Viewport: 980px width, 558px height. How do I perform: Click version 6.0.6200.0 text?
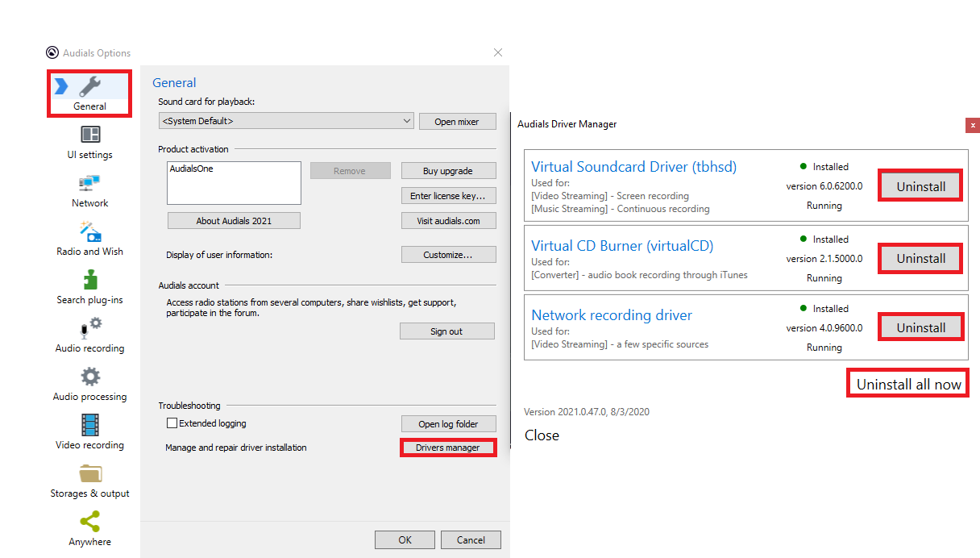point(824,186)
